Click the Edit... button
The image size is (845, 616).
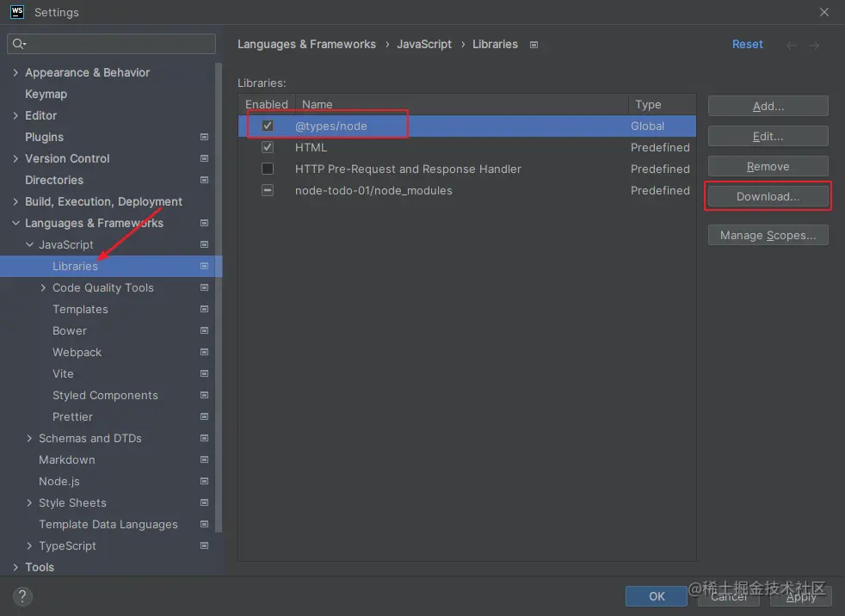tap(768, 136)
